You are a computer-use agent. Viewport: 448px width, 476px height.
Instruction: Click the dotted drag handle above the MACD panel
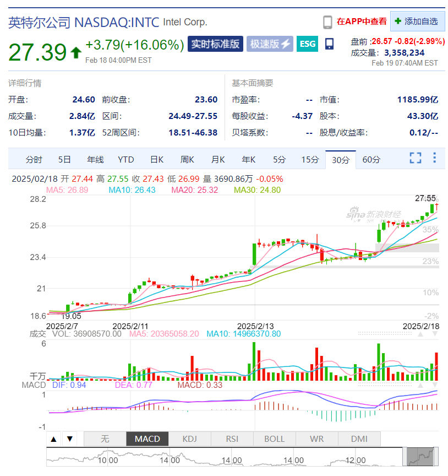click(385, 385)
